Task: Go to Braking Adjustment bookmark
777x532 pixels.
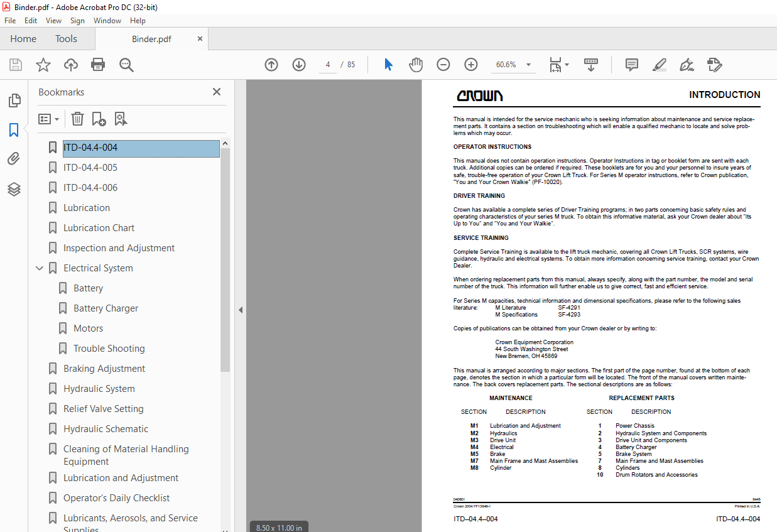Action: click(x=104, y=369)
